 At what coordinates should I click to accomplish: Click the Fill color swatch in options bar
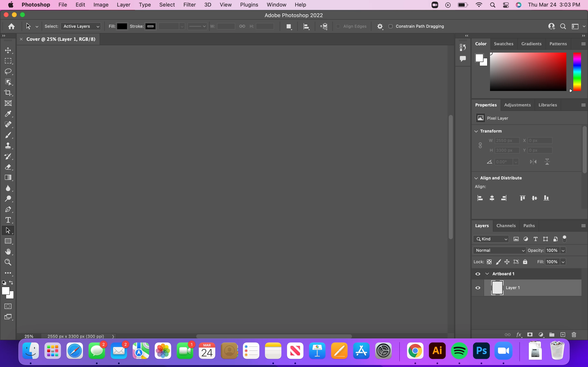(x=122, y=26)
